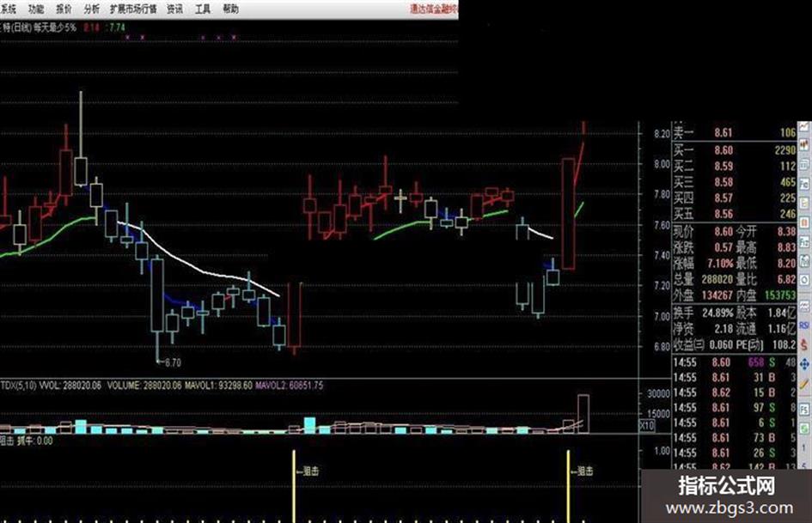This screenshot has width=812, height=523.
Task: Click the X10 volume scale button
Action: (647, 426)
